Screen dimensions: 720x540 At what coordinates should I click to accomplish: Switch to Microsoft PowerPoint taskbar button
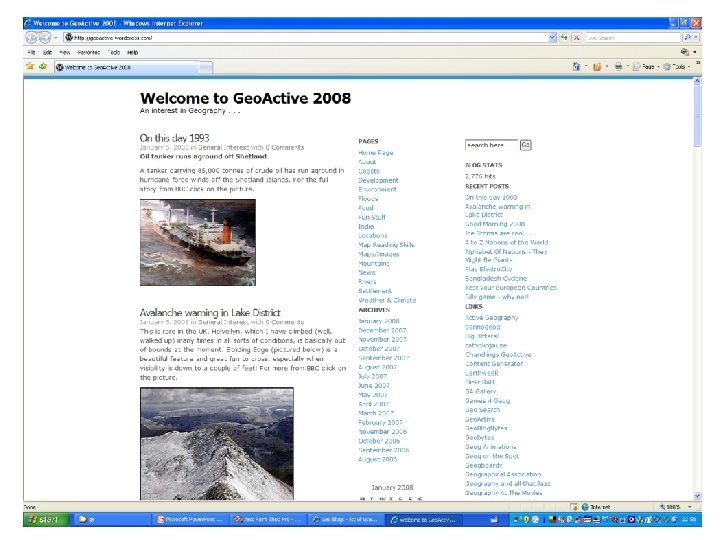pos(190,519)
